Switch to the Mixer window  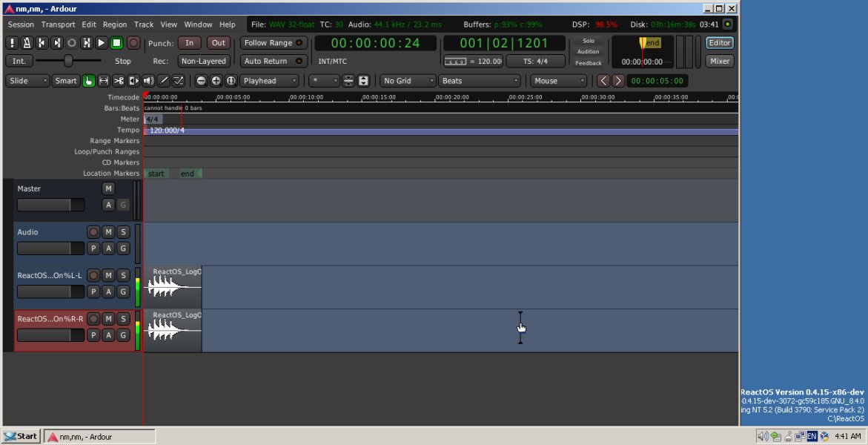[x=720, y=61]
